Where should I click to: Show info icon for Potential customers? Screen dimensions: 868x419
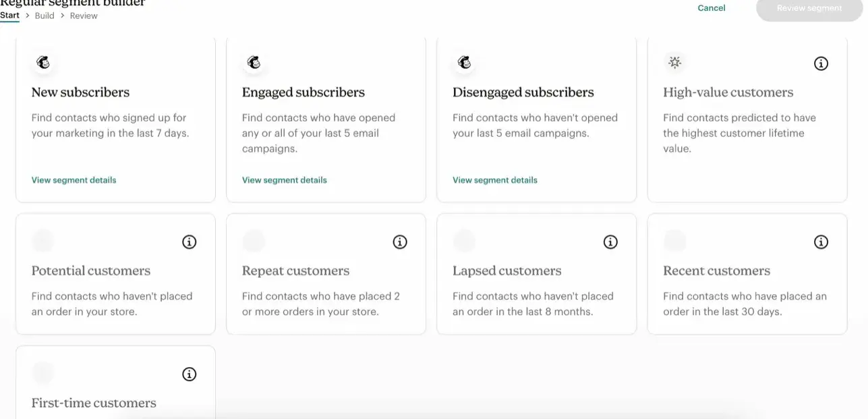point(190,242)
